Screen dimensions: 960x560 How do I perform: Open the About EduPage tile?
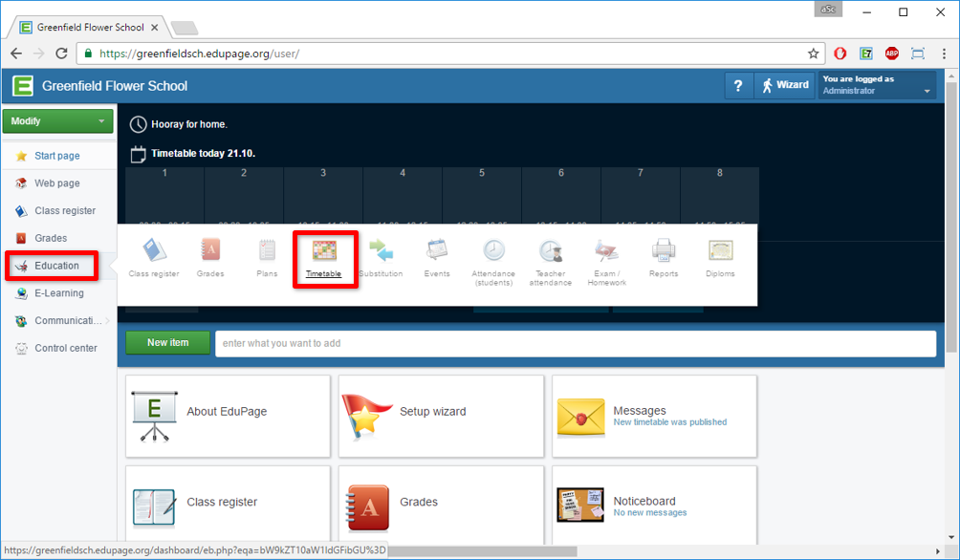point(228,416)
